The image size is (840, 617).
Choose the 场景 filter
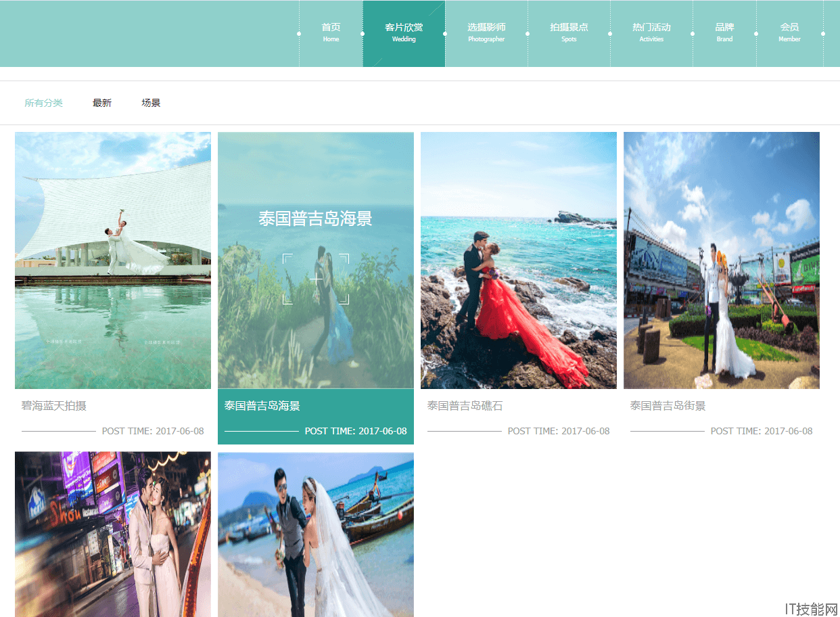(x=151, y=103)
